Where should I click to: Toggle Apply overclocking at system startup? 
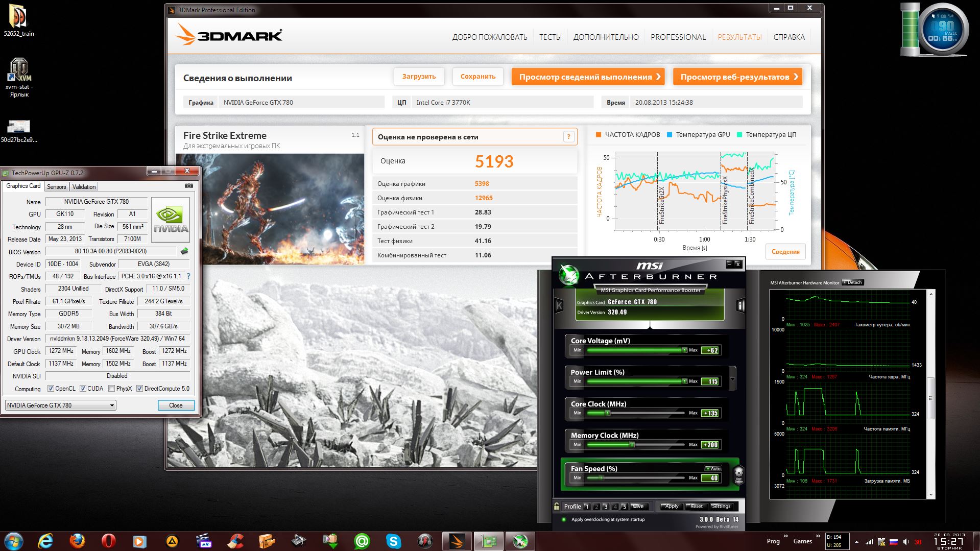564,519
